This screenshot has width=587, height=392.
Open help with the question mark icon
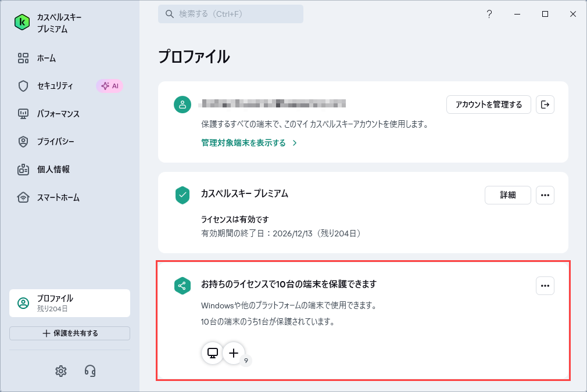coord(489,14)
